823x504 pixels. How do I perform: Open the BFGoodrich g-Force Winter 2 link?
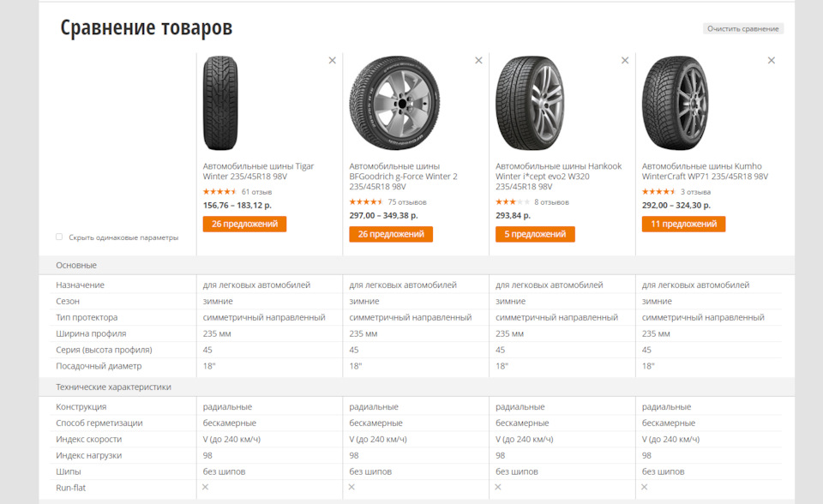point(404,177)
